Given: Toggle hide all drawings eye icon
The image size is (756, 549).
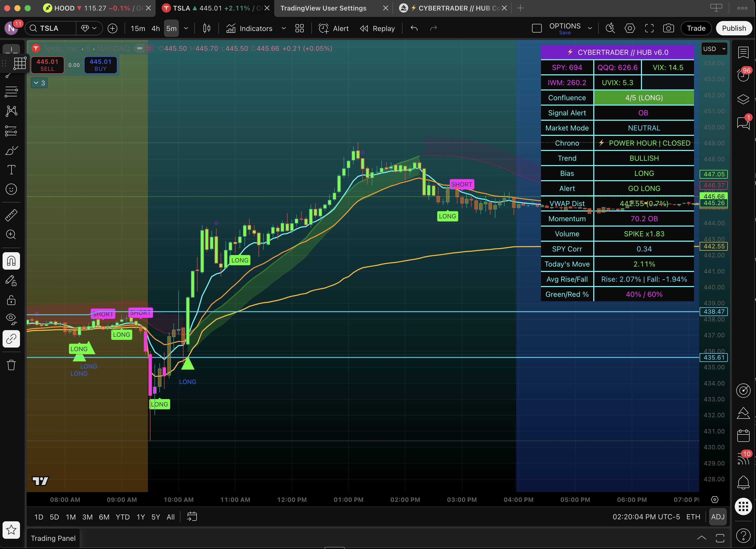Looking at the screenshot, I should (x=11, y=318).
